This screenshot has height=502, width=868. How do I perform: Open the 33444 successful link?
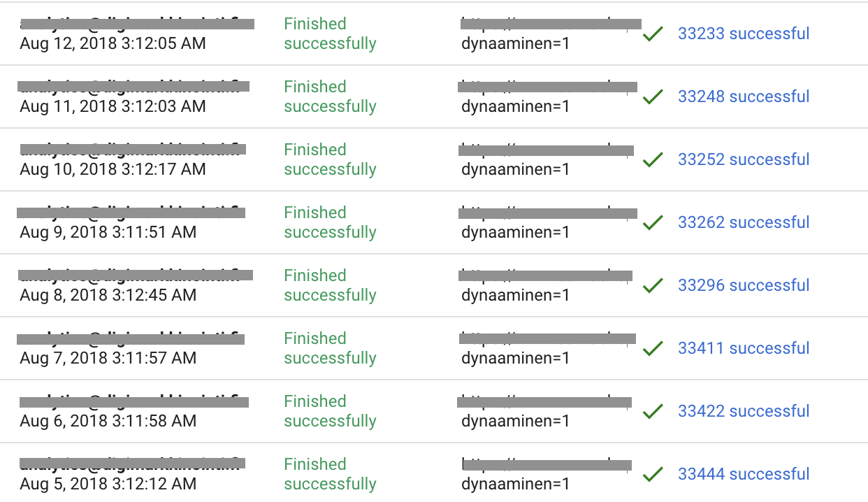click(744, 474)
